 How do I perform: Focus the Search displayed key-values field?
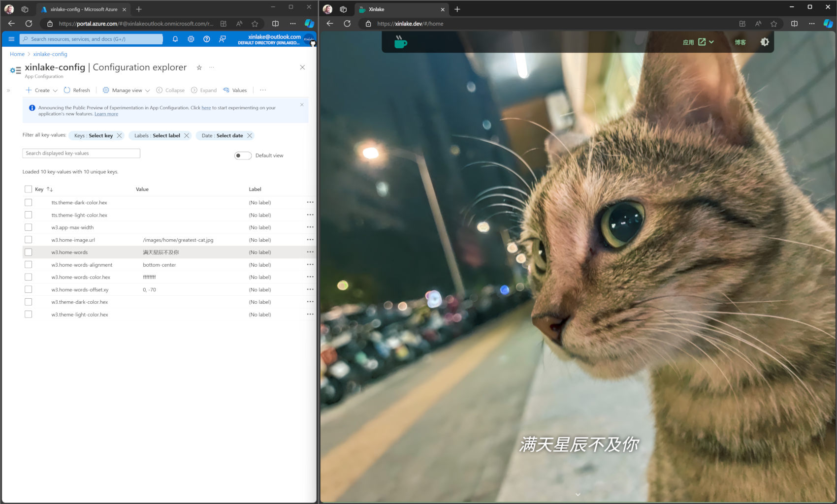pos(81,153)
